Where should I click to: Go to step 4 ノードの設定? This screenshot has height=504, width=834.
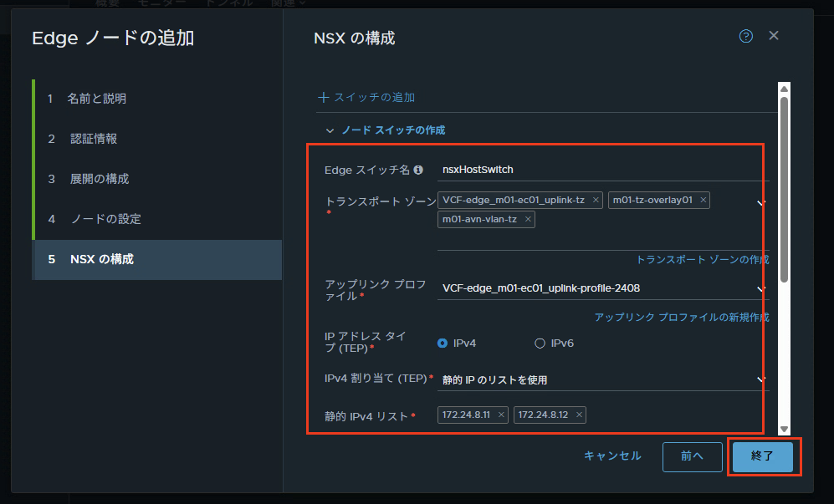point(158,219)
